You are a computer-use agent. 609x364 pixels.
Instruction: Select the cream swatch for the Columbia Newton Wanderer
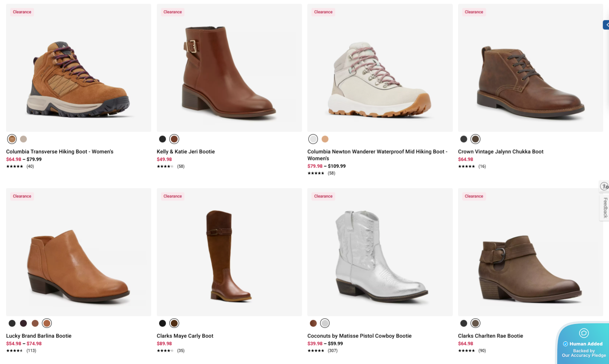pyautogui.click(x=313, y=139)
